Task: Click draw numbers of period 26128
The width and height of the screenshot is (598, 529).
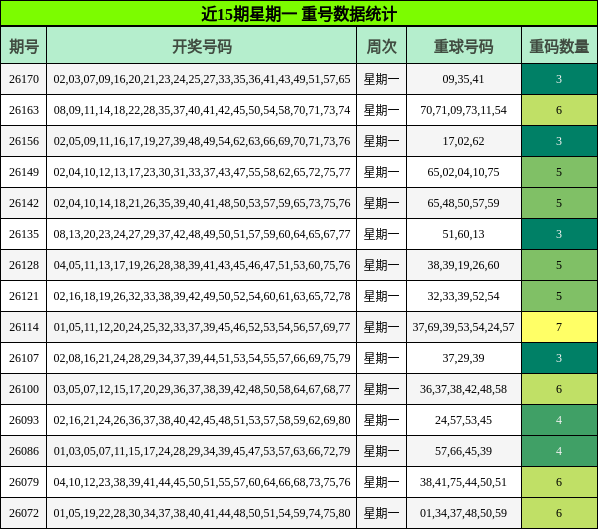Action: tap(202, 265)
